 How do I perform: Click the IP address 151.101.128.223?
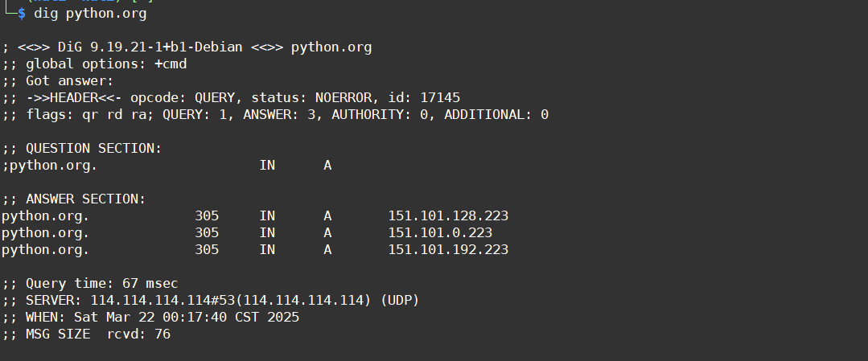click(x=448, y=216)
